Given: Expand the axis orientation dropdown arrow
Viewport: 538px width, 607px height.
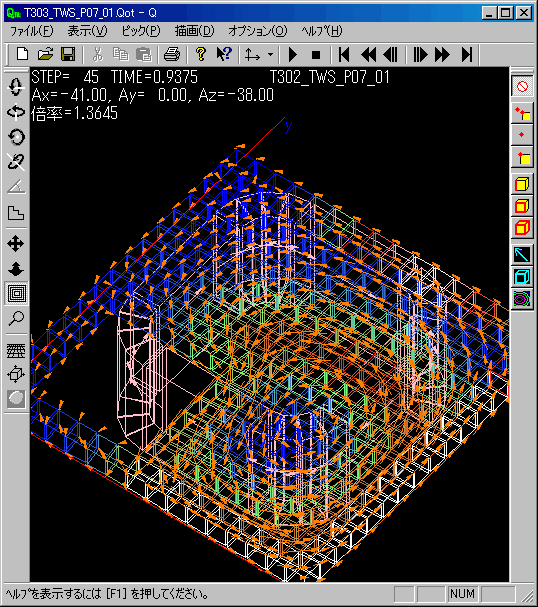Looking at the screenshot, I should pos(271,55).
